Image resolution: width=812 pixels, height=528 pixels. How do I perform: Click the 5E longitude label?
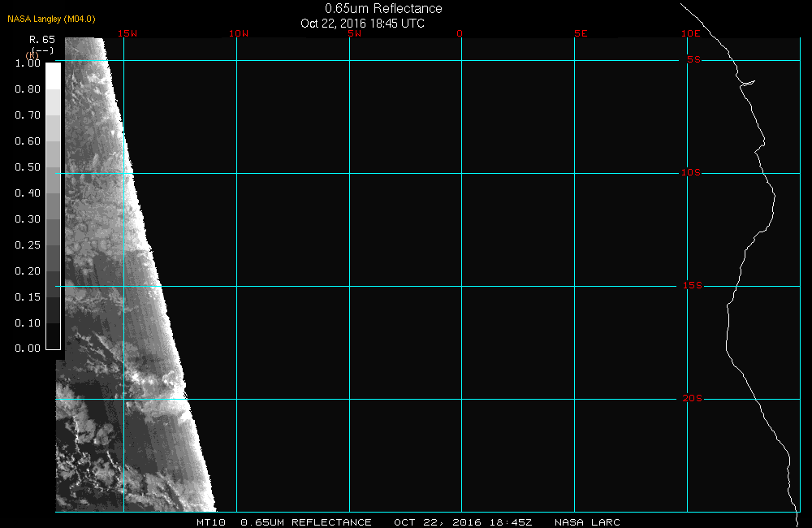coord(580,33)
